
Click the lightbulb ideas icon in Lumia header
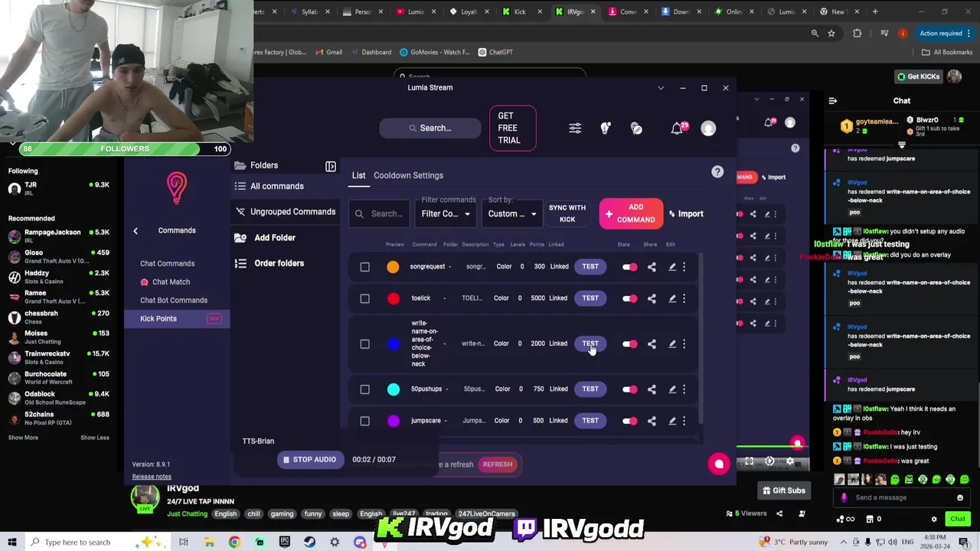606,129
